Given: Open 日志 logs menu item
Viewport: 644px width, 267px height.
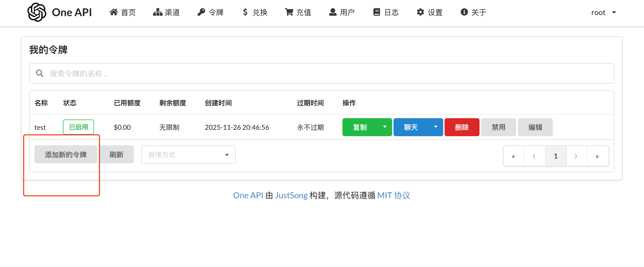Looking at the screenshot, I should pos(386,12).
